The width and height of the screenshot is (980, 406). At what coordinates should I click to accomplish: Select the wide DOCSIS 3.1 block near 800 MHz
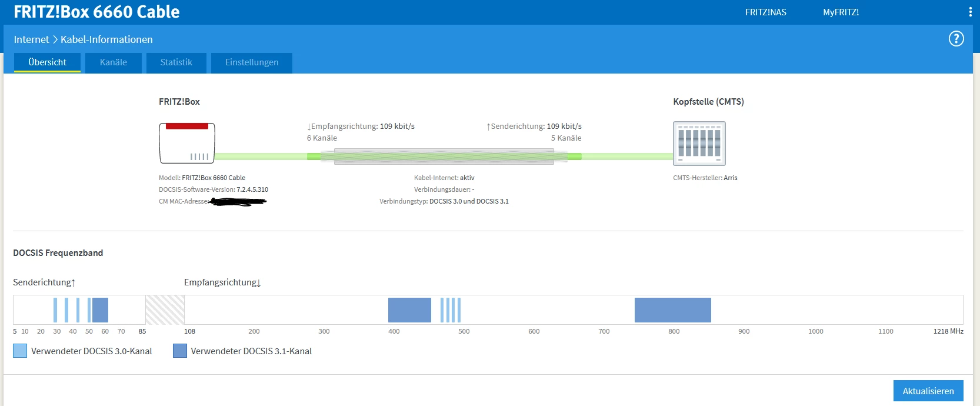673,310
